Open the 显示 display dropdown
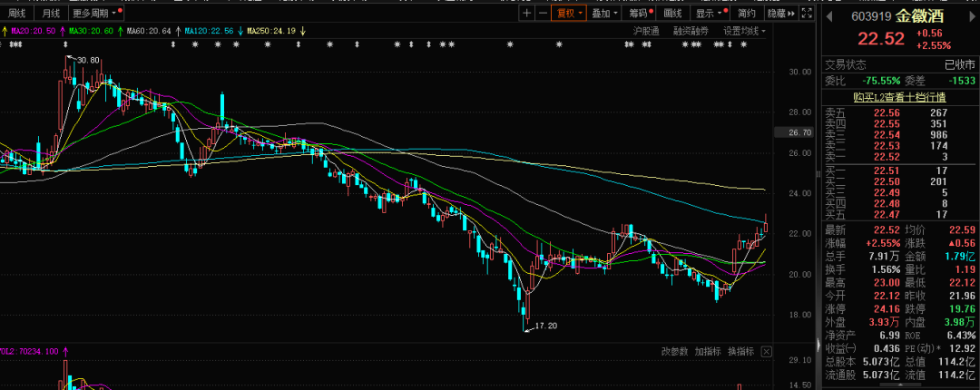 tap(710, 13)
